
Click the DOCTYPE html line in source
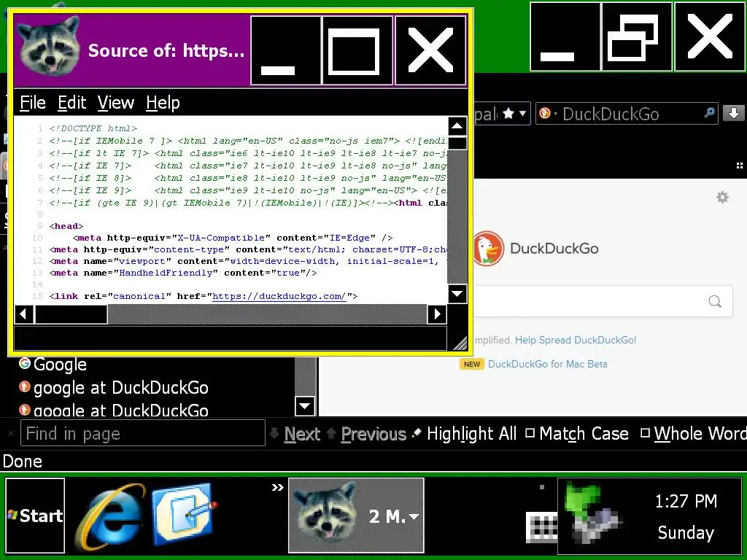pyautogui.click(x=93, y=128)
